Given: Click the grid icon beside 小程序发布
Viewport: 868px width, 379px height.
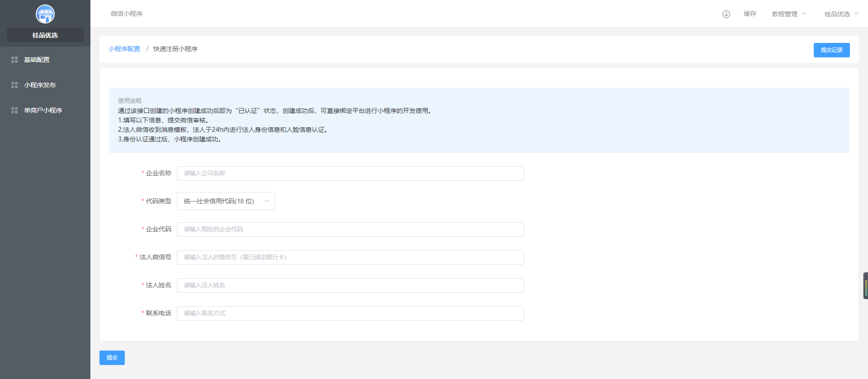Looking at the screenshot, I should [14, 85].
